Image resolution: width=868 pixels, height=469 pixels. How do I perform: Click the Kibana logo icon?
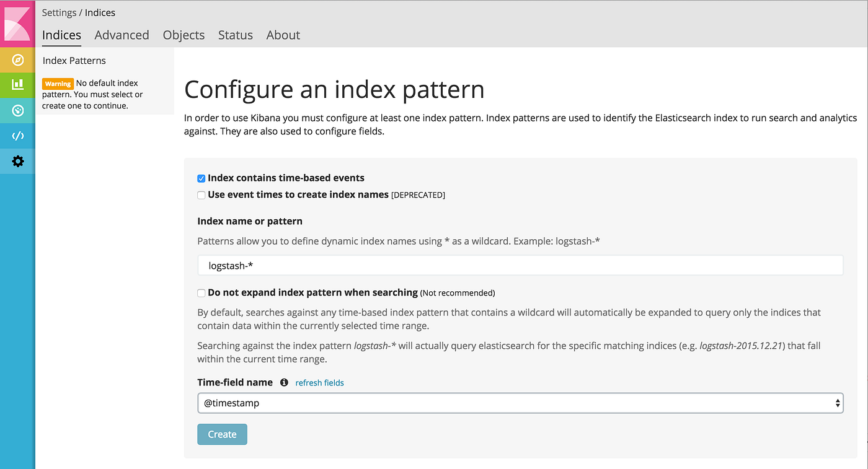[x=17, y=24]
